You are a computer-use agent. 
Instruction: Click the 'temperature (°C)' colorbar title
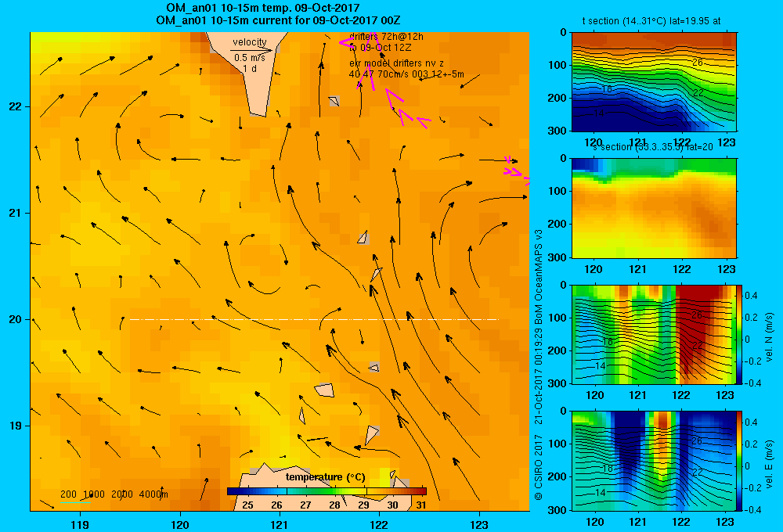pos(326,477)
